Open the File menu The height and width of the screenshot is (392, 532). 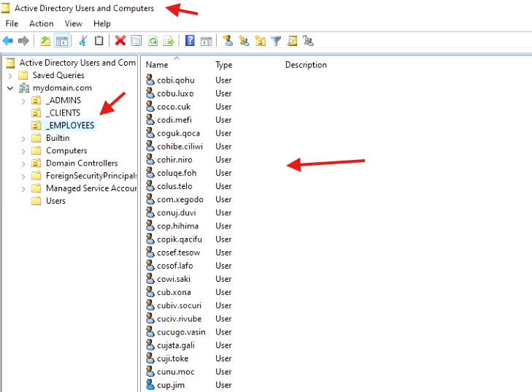[x=12, y=24]
